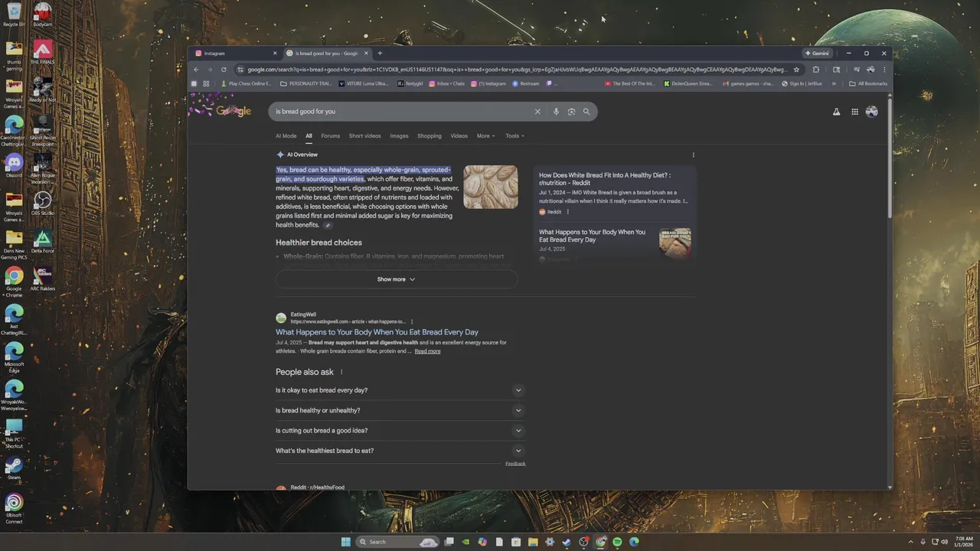Switch to AI Mode tab
This screenshot has height=551, width=980.
[x=286, y=136]
